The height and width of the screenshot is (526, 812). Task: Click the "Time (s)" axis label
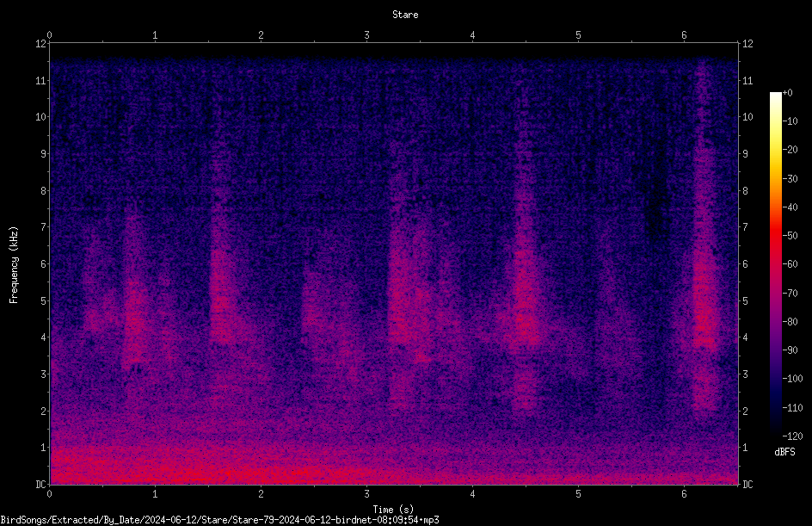pos(393,510)
